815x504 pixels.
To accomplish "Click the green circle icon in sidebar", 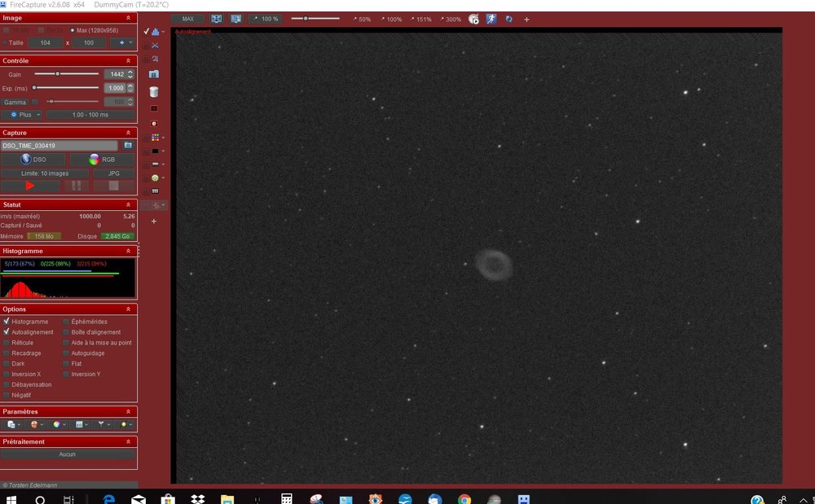I will [155, 178].
